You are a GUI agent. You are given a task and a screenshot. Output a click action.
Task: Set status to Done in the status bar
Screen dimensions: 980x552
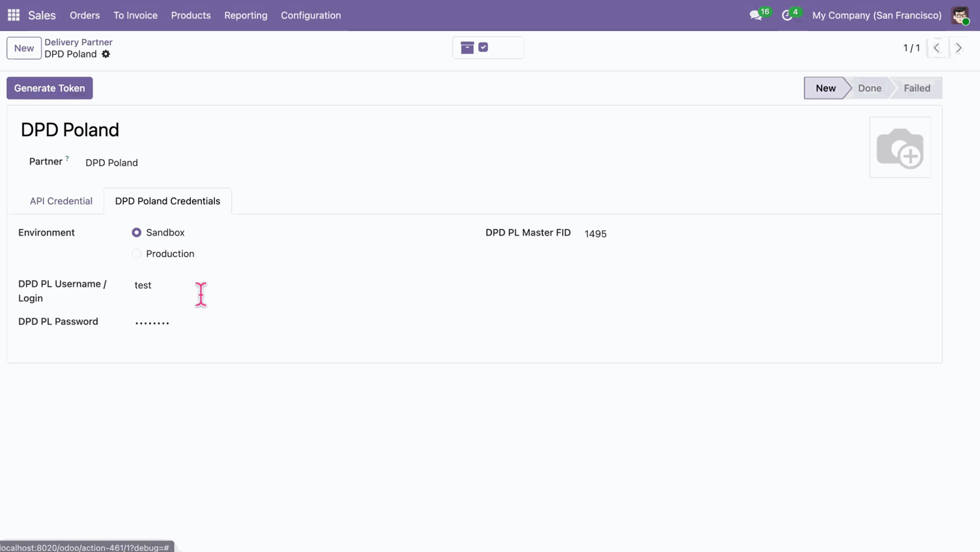point(869,88)
